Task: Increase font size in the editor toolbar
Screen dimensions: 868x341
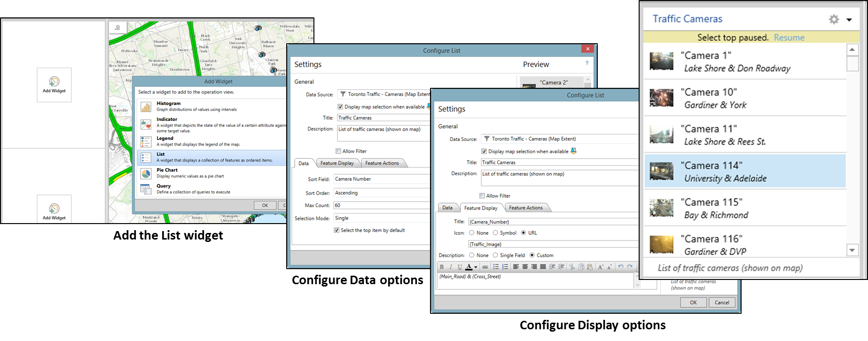Action: tap(601, 267)
